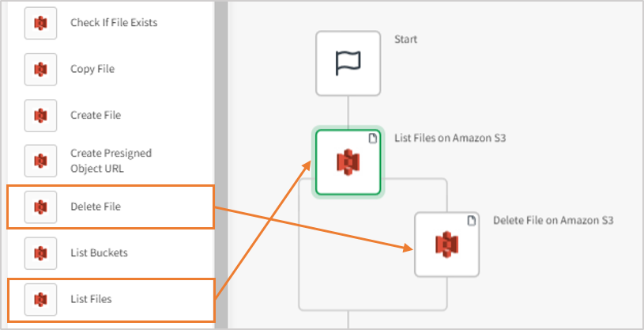Click the Create File action icon
Screen dimensions: 644x330
tap(40, 115)
